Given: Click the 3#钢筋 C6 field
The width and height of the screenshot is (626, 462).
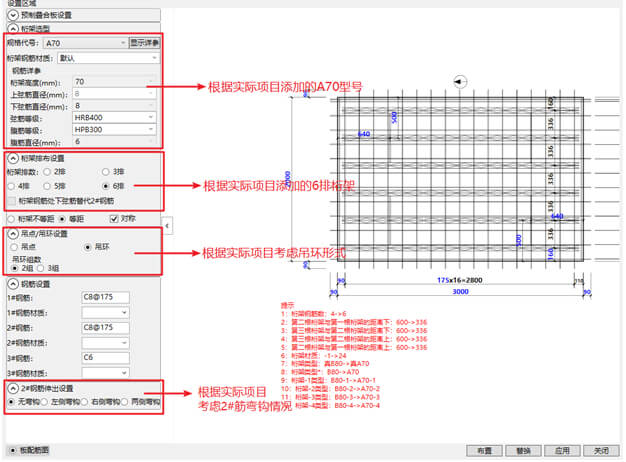Looking at the screenshot, I should [105, 358].
